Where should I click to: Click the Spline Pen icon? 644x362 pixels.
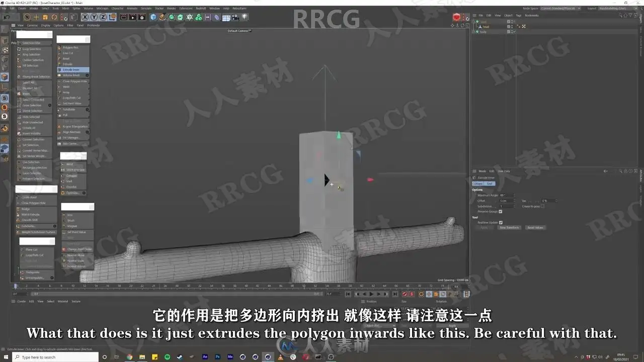point(163,17)
